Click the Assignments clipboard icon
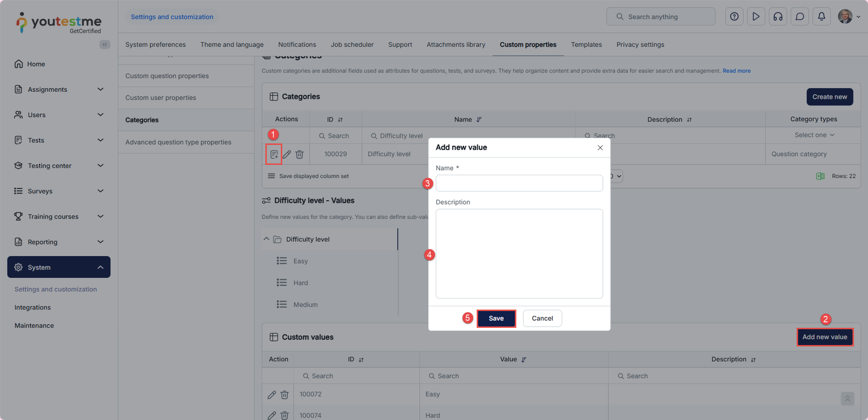This screenshot has height=420, width=868. [x=18, y=89]
